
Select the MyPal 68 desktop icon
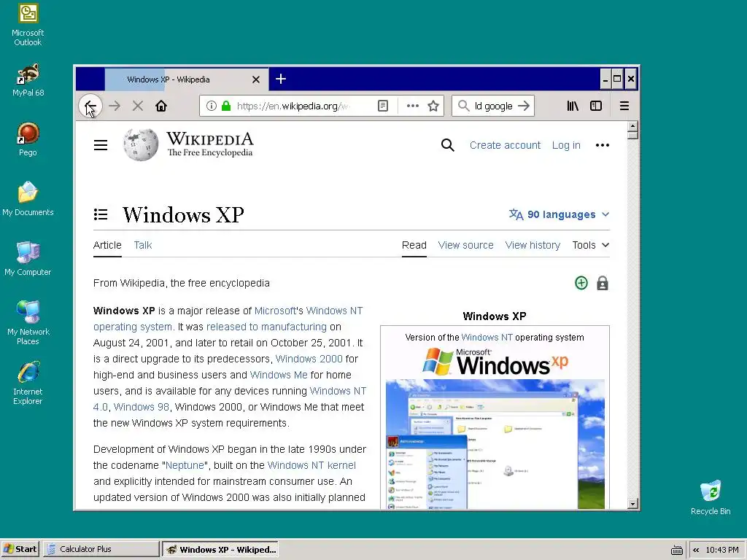(x=28, y=80)
